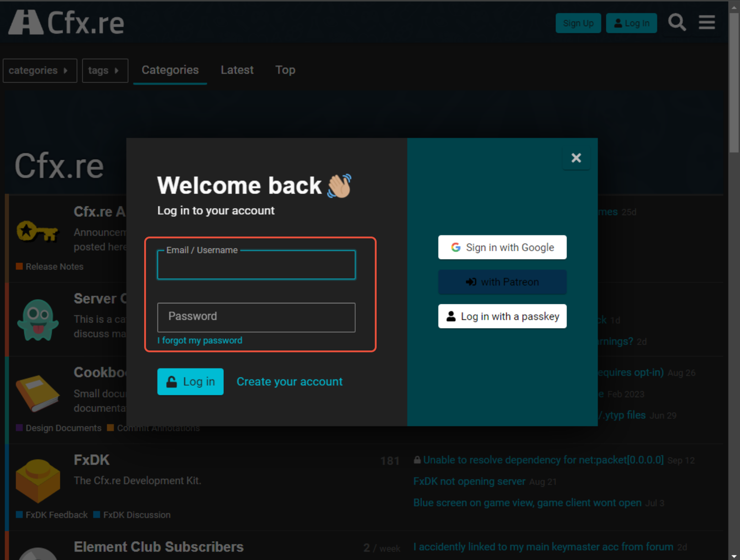This screenshot has width=740, height=560.
Task: Open the FxDK Feedback subcategory
Action: coord(52,515)
